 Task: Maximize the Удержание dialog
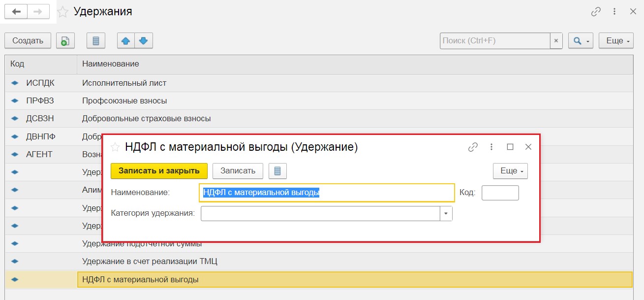click(510, 147)
